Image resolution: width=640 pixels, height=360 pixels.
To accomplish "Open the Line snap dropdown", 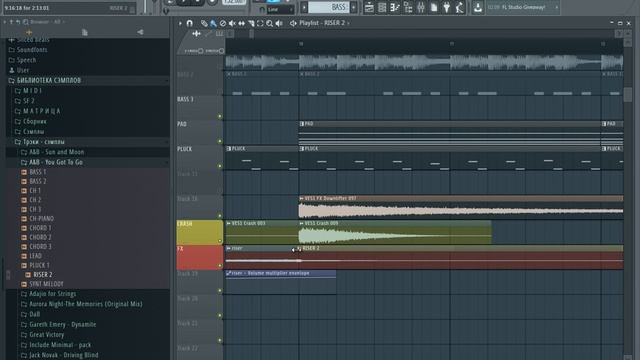I will click(x=280, y=9).
